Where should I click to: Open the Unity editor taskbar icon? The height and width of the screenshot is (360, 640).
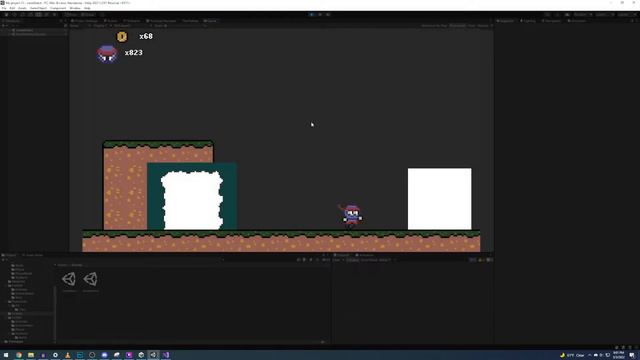pyautogui.click(x=153, y=355)
